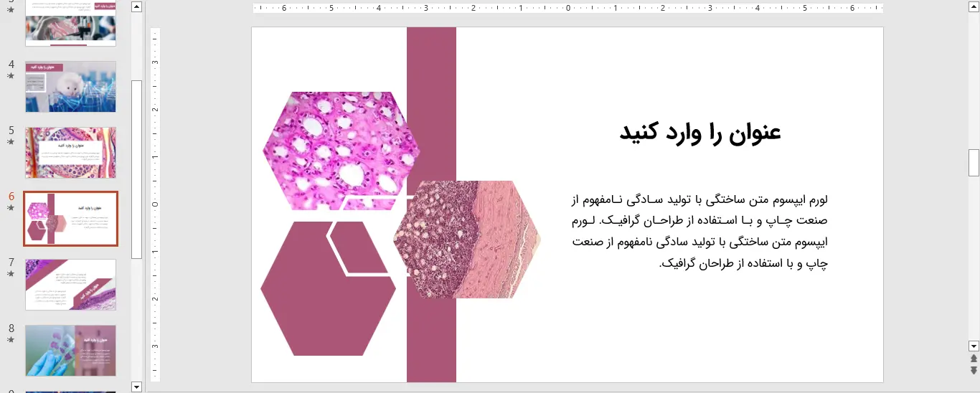Go to next slide using double-down arrow button
The height and width of the screenshot is (393, 980).
[974, 371]
